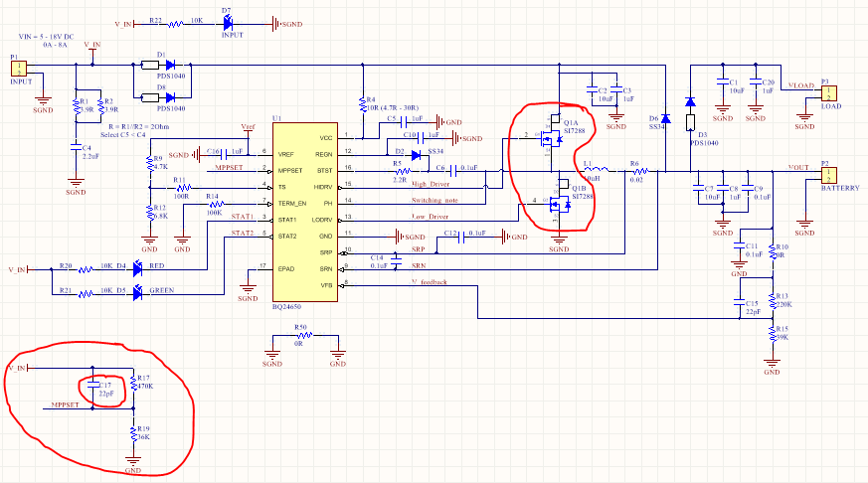
Task: Select capacitor C9 0.1uF symbol
Action: [748, 188]
